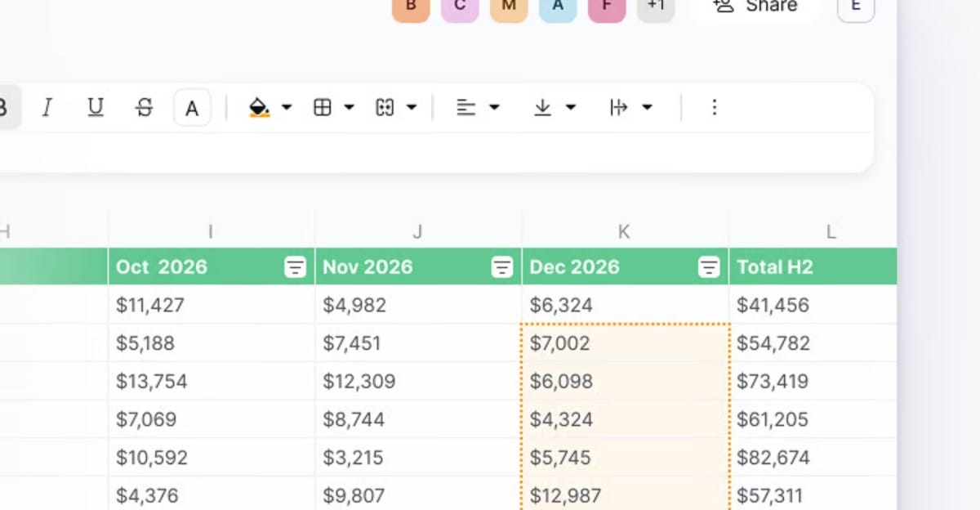Open the more options three-dot menu

715,108
